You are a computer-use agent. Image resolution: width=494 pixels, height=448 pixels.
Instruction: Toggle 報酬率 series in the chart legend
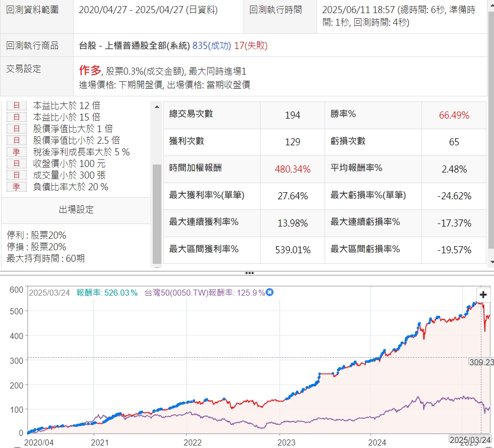[x=107, y=293]
